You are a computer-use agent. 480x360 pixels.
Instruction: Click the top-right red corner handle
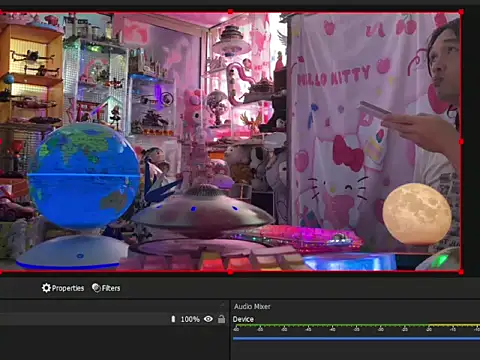(461, 12)
